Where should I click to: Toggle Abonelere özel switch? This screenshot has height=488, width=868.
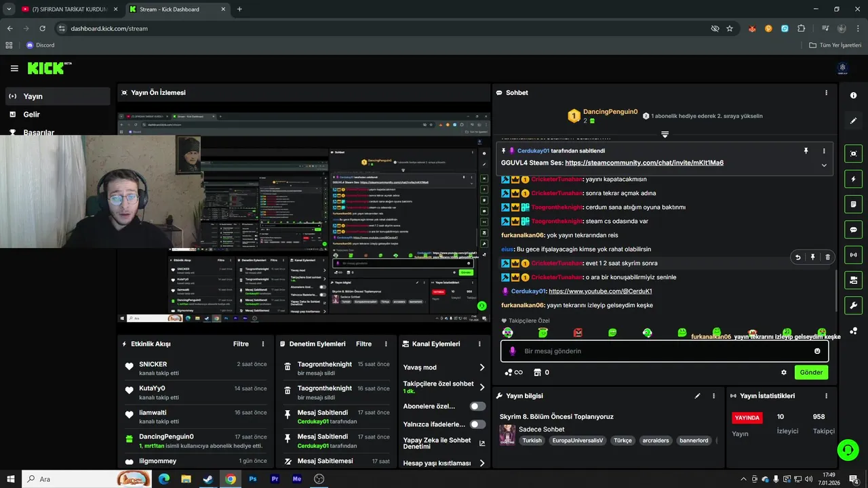[478, 406]
